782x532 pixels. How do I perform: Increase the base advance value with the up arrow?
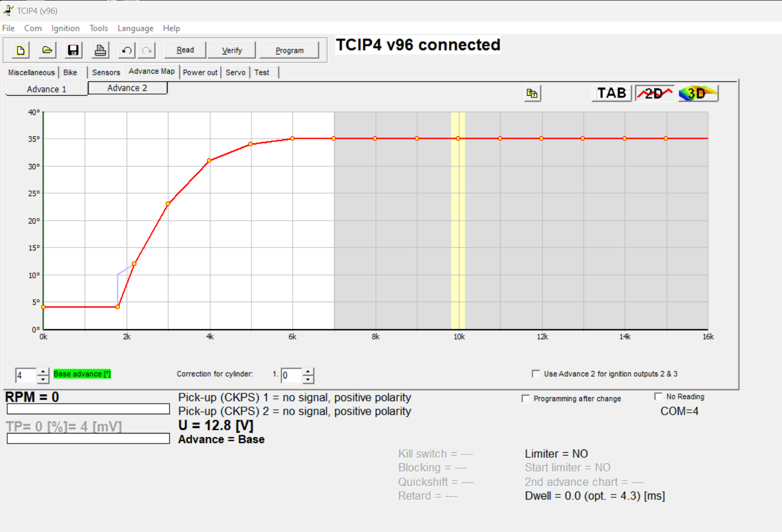tap(43, 372)
